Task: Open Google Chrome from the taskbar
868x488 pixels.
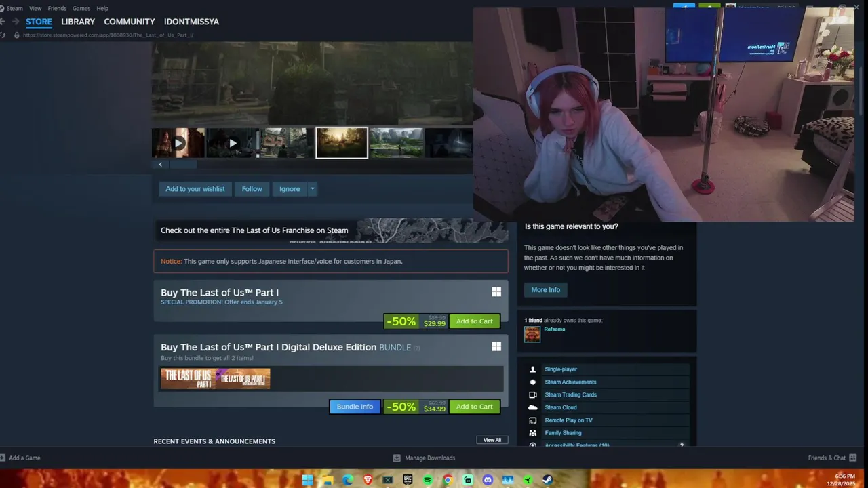Action: pos(448,480)
